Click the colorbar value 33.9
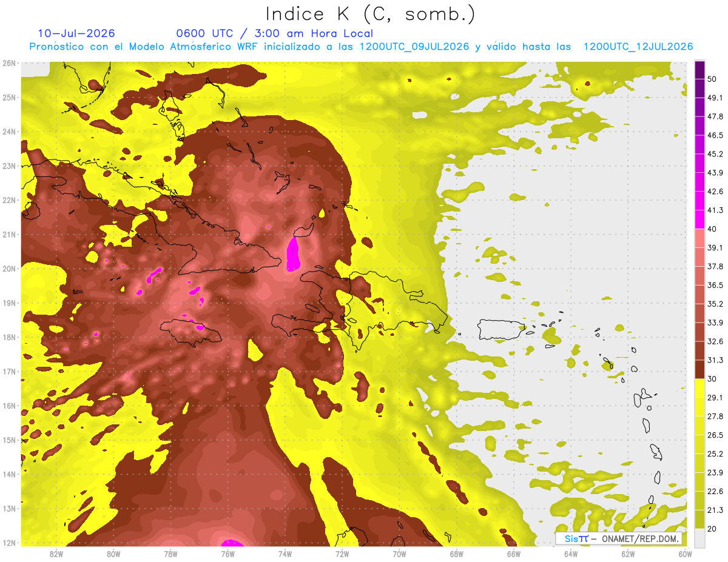The width and height of the screenshot is (728, 562). 716,323
